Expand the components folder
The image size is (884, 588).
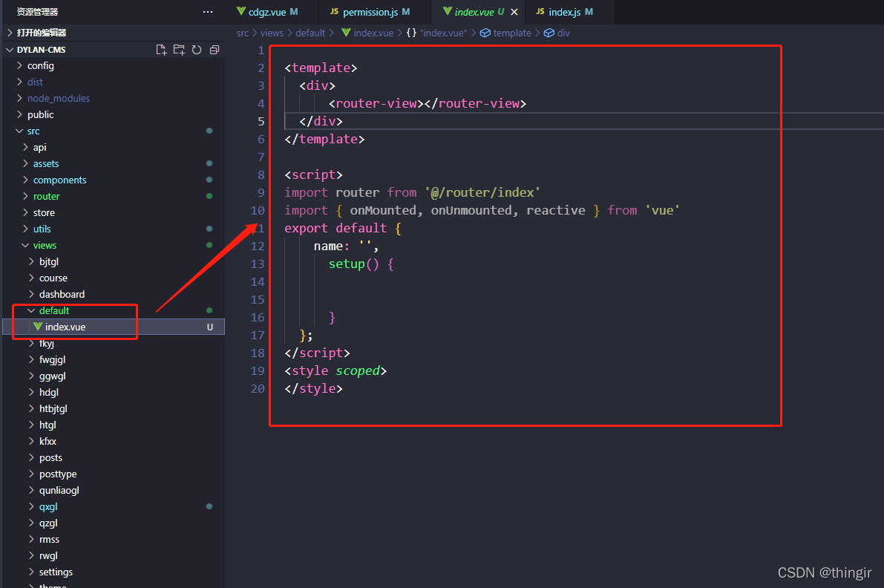(x=114, y=180)
